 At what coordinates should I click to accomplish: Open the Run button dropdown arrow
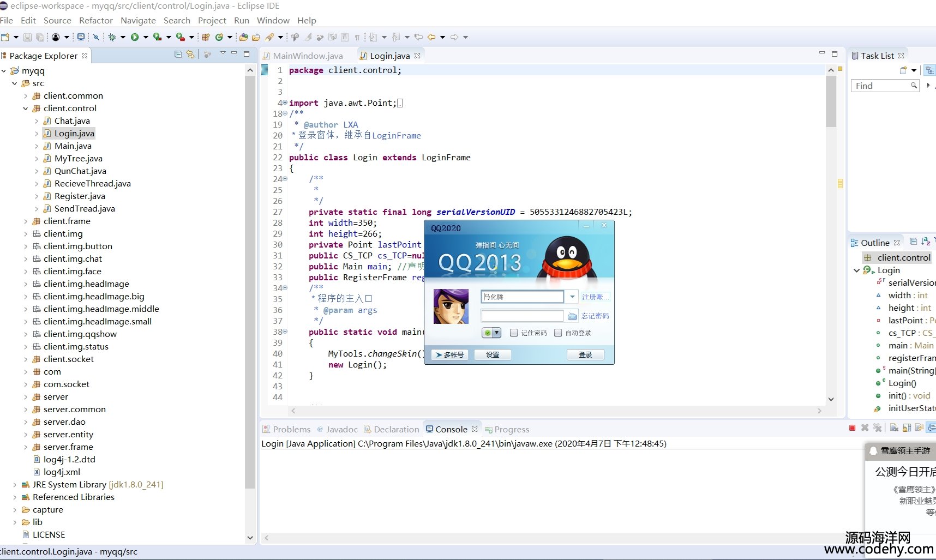coord(146,37)
